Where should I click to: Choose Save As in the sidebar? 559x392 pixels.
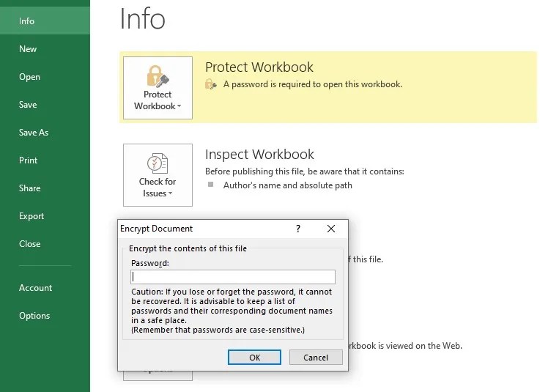pyautogui.click(x=45, y=133)
